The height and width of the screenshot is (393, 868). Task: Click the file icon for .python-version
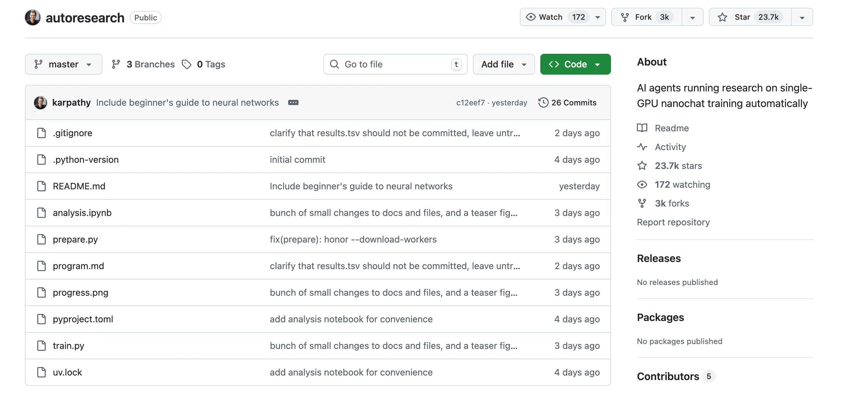click(41, 160)
